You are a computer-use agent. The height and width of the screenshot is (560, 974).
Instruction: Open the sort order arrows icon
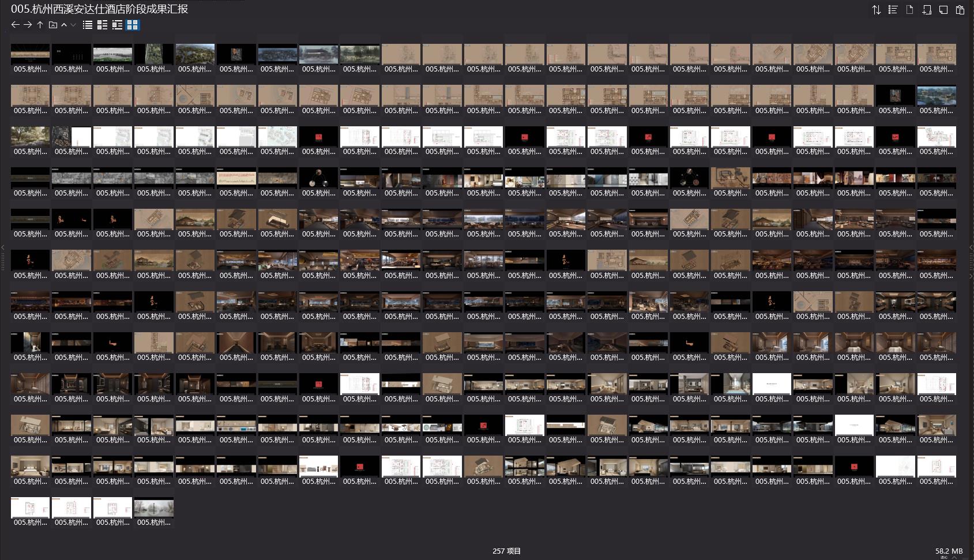876,10
